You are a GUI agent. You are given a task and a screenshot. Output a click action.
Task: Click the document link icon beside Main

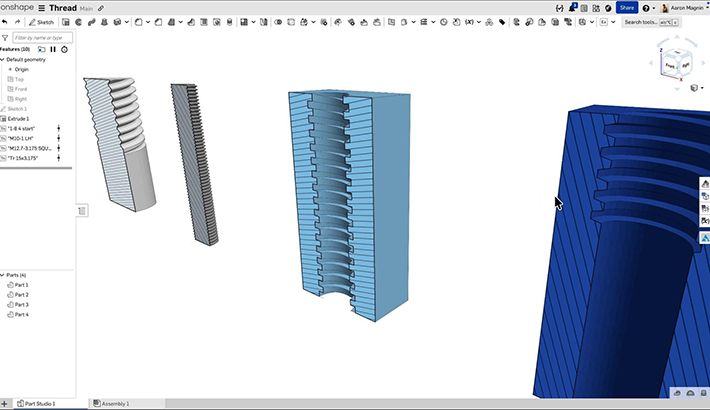click(x=100, y=7)
